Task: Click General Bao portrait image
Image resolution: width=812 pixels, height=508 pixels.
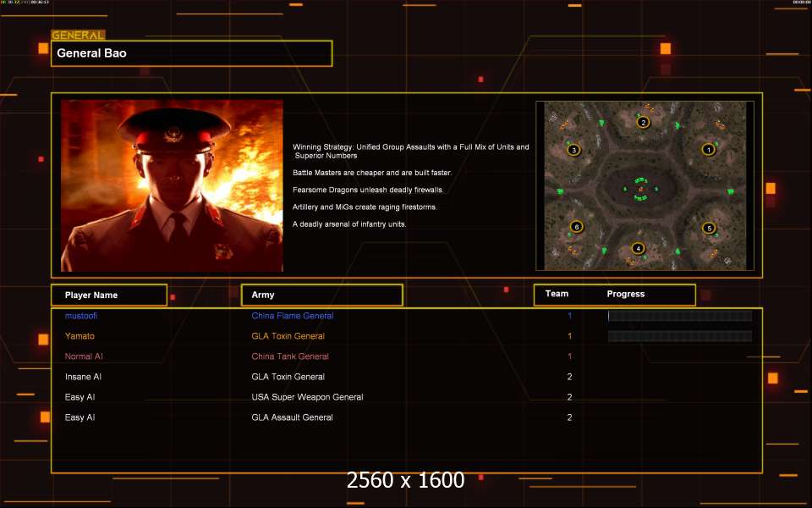Action: coord(172,185)
